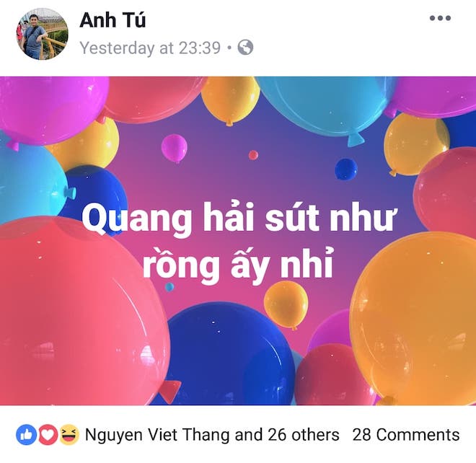This screenshot has height=463, width=476.
Task: Click the small dark blue floating balloon
Action: point(346,169)
